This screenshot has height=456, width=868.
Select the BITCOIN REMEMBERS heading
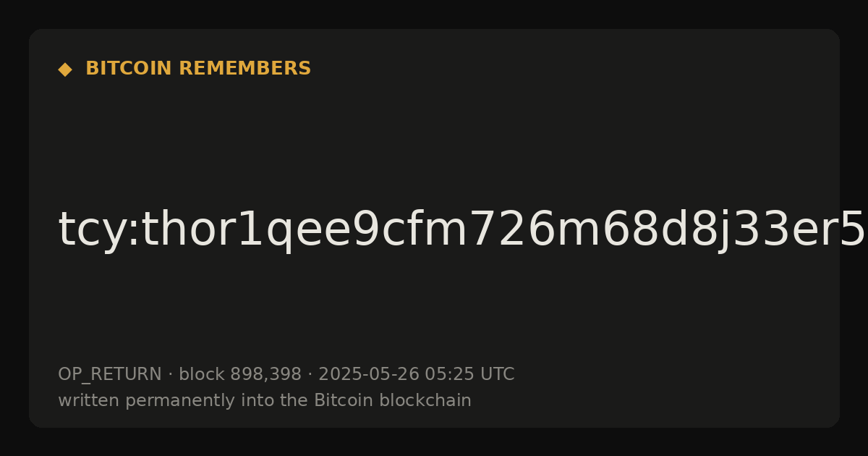198,69
